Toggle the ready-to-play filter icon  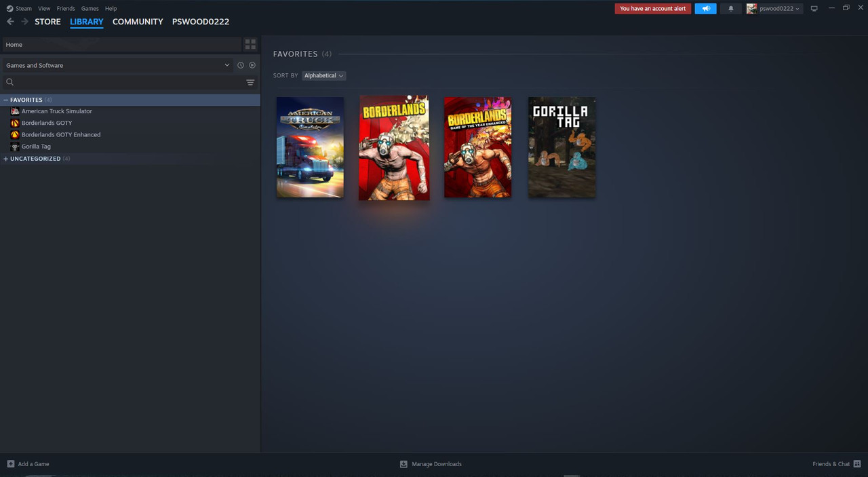coord(252,65)
